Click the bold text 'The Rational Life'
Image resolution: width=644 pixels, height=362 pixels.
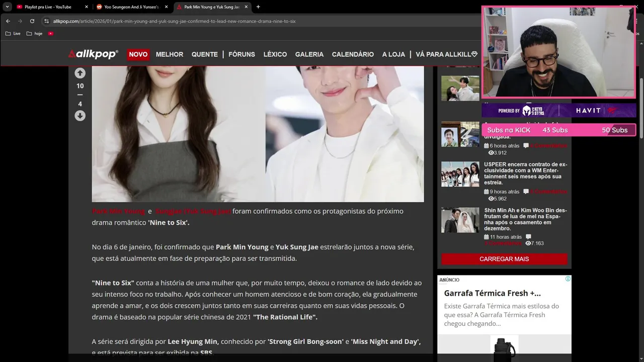pos(285,317)
